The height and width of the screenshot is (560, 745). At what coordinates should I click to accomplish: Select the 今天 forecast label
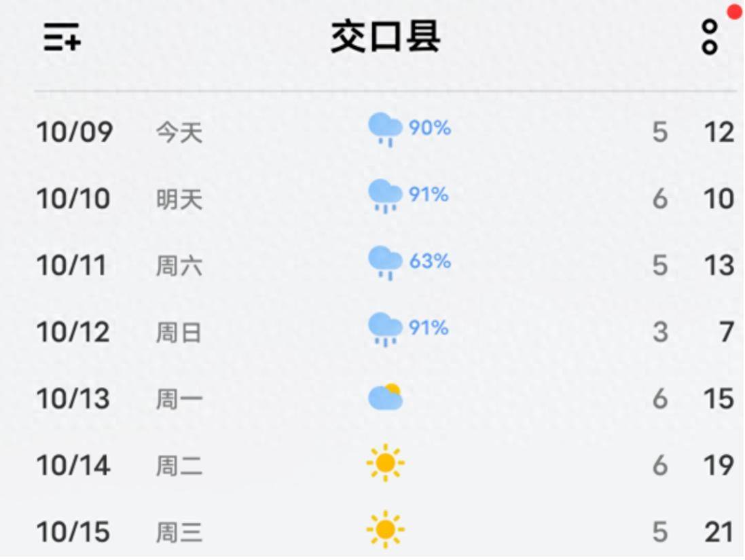(x=179, y=132)
